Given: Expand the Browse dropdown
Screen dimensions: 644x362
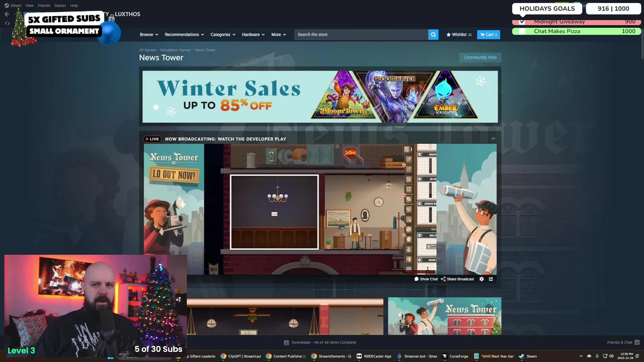Looking at the screenshot, I should [149, 35].
